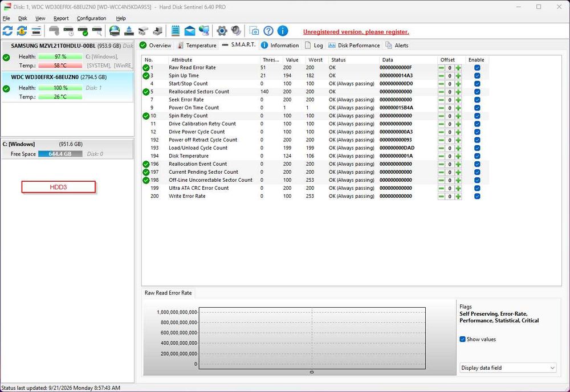Viewport: 570px width, 392px height.
Task: Open settings with the gear icon
Action: click(x=222, y=31)
